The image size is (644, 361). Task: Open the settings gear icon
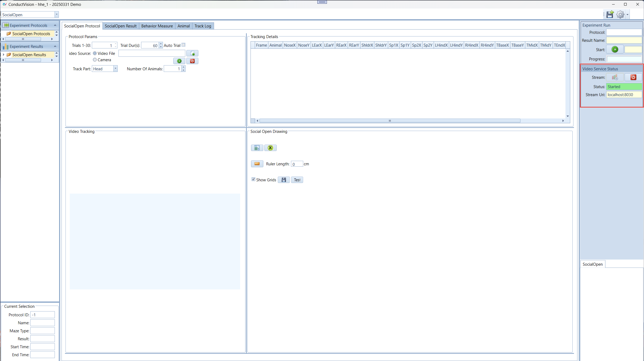[620, 14]
